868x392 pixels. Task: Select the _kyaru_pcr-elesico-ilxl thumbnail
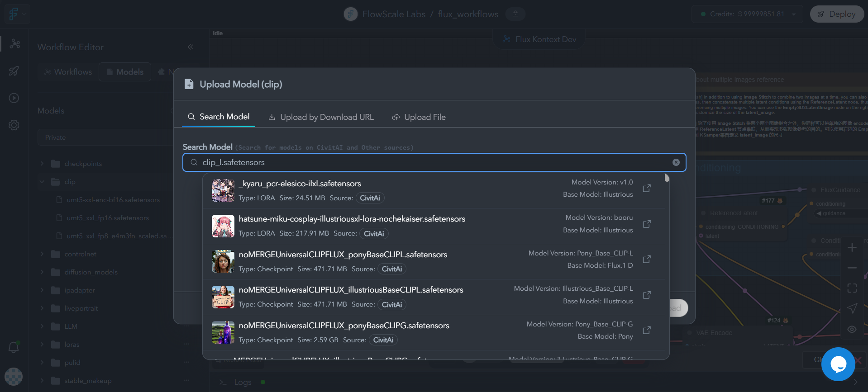tap(223, 190)
